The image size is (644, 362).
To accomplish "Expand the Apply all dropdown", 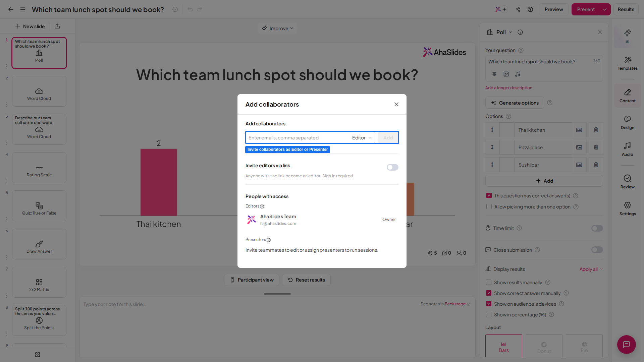I will click(591, 269).
